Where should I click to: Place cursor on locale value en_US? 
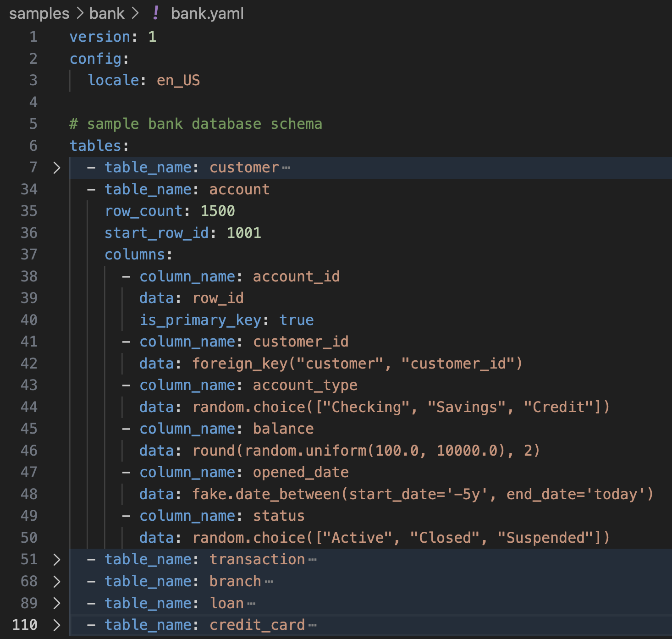pos(179,80)
